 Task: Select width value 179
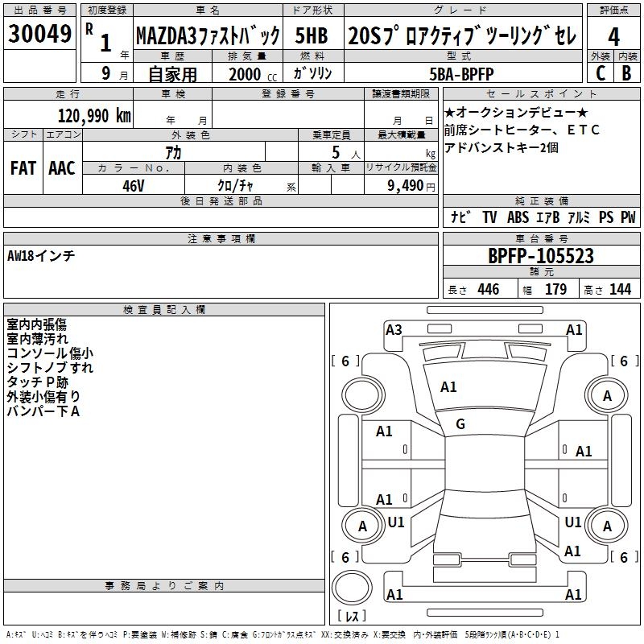(x=555, y=289)
